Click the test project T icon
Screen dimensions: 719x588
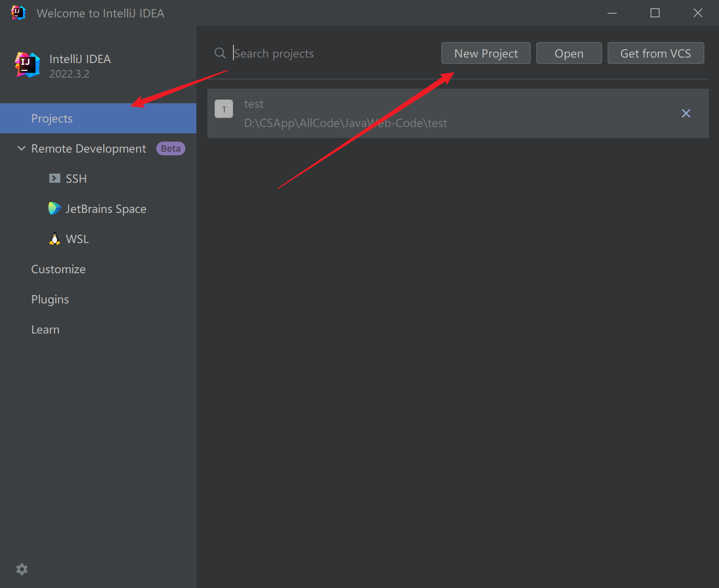coord(224,109)
